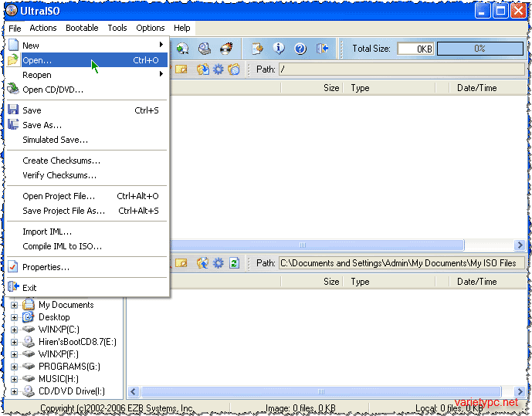Expand the WINXP(F:) tree node
Screen dimensions: 532x416
click(14, 354)
